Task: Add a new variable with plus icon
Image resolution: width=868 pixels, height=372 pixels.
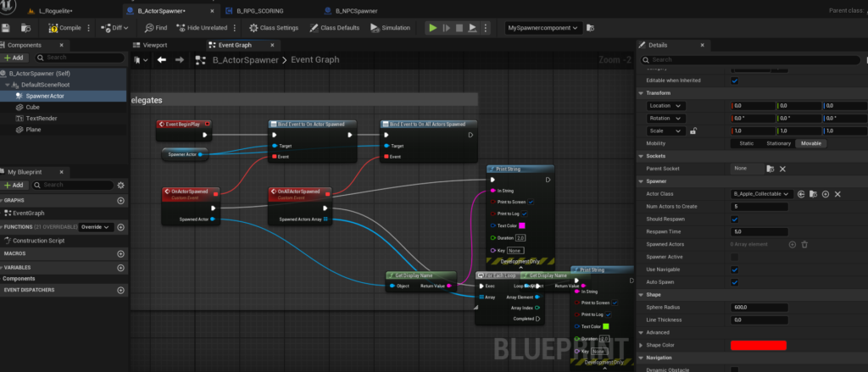Action: tap(120, 266)
